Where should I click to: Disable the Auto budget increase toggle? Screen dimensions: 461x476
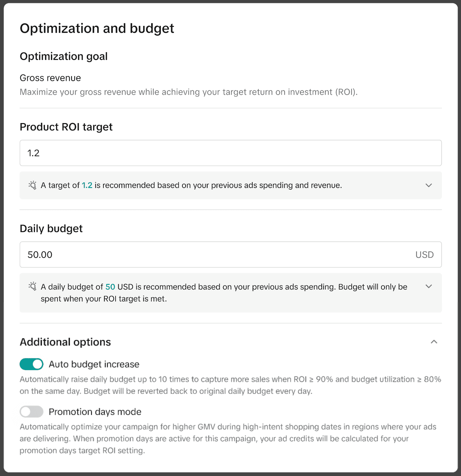click(x=31, y=364)
